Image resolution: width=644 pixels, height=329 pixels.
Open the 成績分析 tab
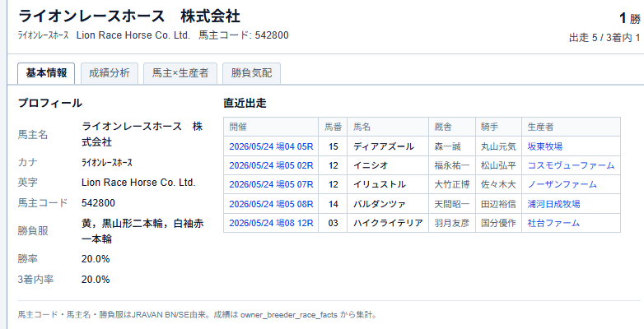(x=110, y=73)
